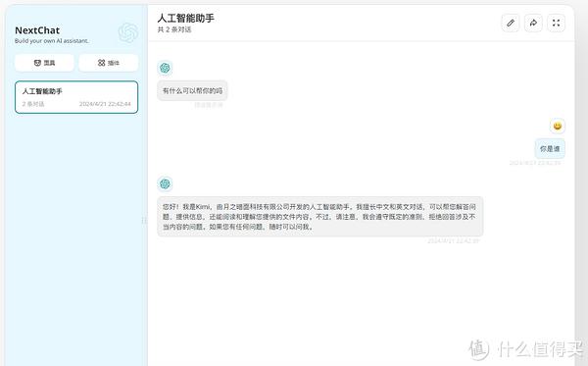Click the Kimi reply message bubble
This screenshot has width=588, height=366.
(319, 217)
